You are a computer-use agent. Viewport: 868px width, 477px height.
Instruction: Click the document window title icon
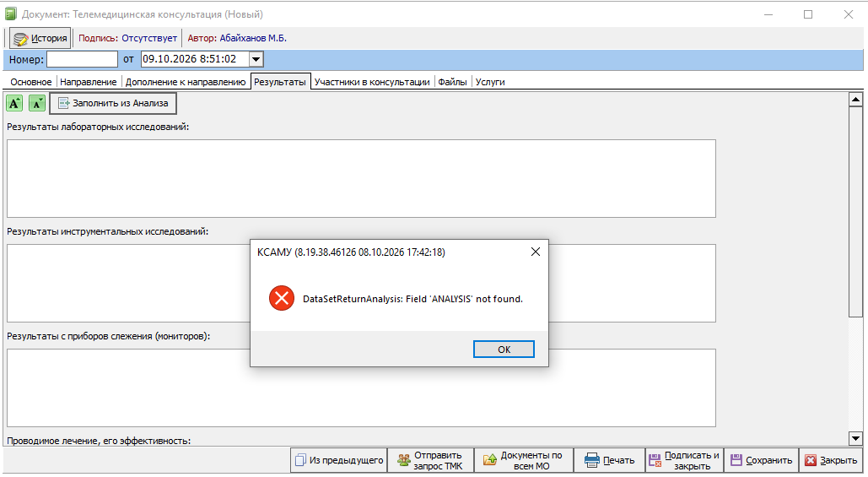pyautogui.click(x=10, y=14)
